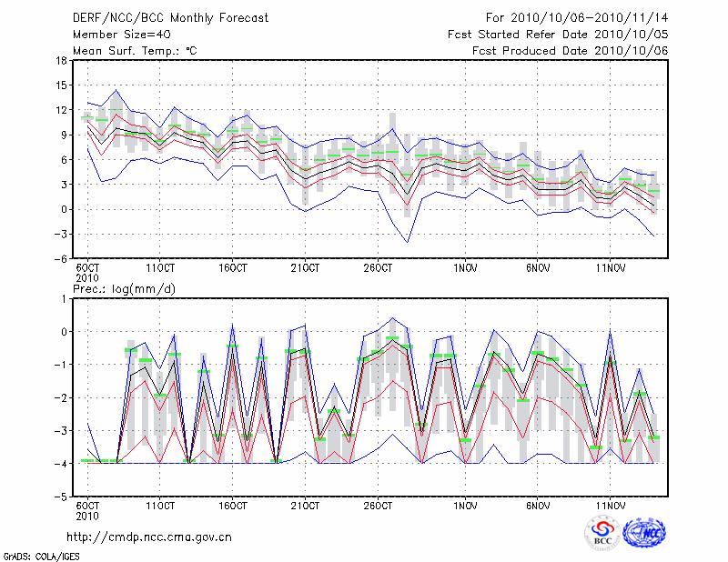Click the Mean Surf. Temp. label
728x562 pixels.
tap(135, 51)
